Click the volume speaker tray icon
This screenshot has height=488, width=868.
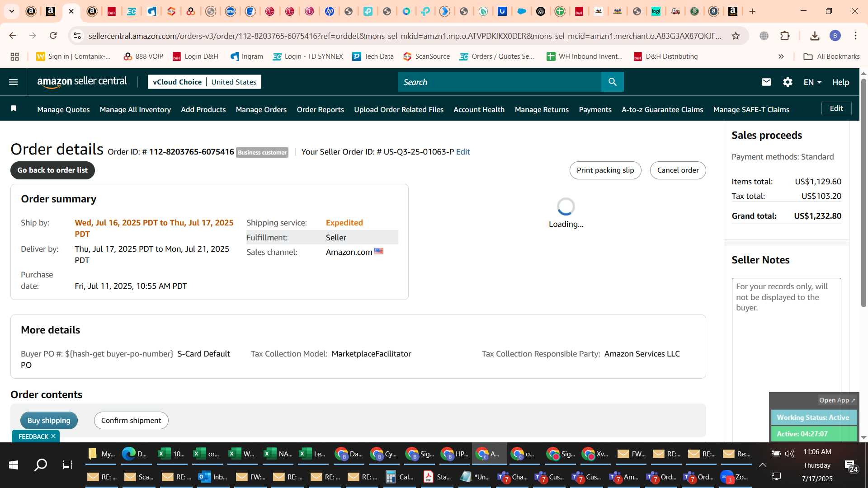coord(789,453)
